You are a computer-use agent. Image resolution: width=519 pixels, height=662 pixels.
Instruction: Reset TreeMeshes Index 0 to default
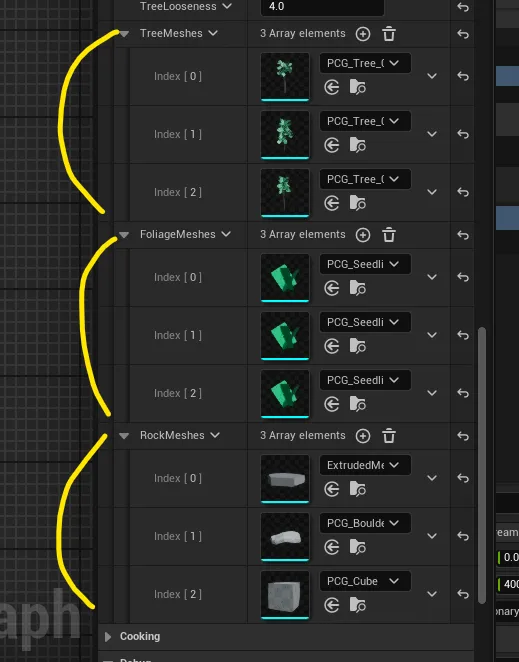(463, 76)
